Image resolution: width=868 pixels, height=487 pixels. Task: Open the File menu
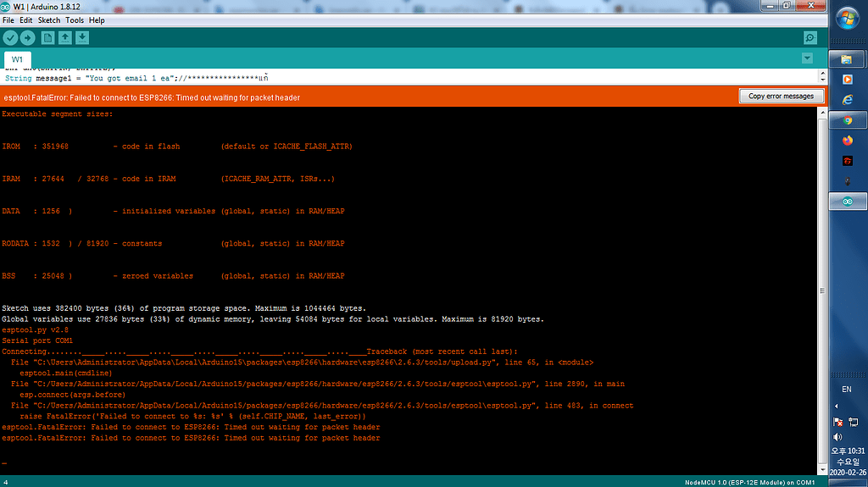(x=8, y=19)
